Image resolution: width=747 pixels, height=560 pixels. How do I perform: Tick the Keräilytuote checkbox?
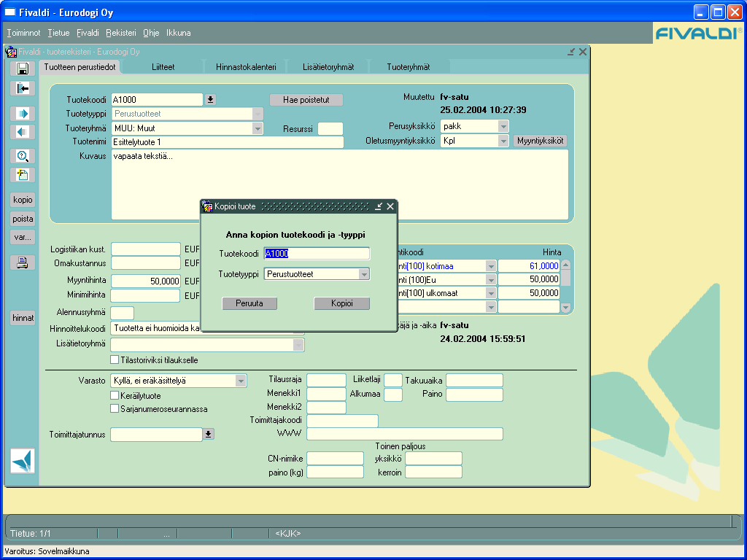[x=115, y=395]
